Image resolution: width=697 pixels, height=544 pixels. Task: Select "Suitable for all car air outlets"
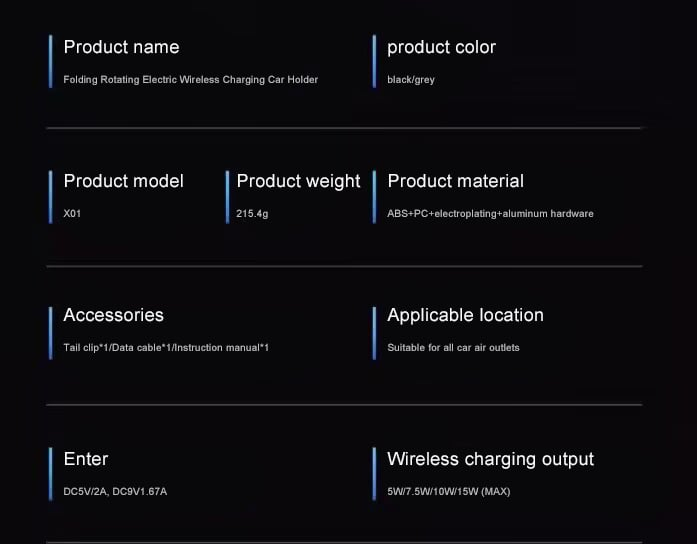click(453, 348)
